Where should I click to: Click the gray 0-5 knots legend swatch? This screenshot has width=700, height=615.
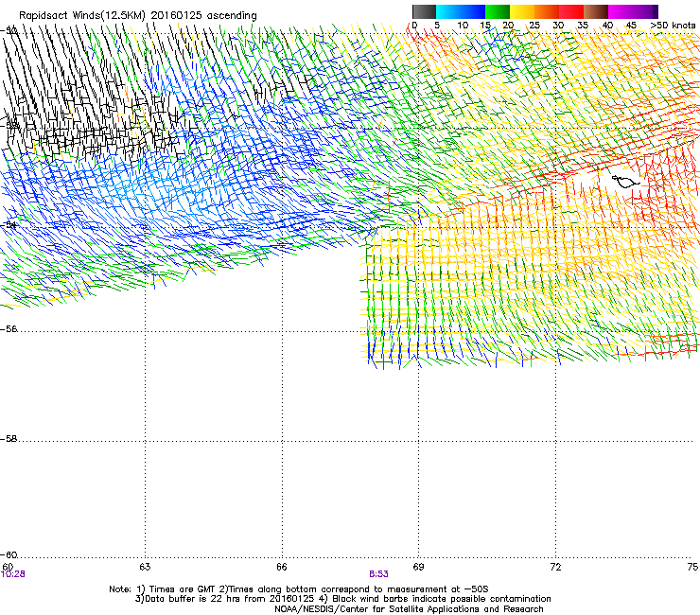pyautogui.click(x=424, y=11)
